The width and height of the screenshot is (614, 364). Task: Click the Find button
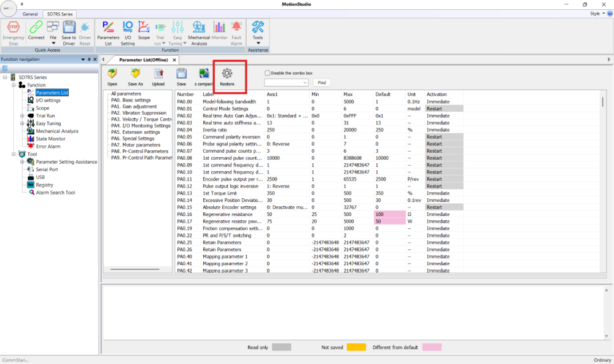[x=322, y=83]
